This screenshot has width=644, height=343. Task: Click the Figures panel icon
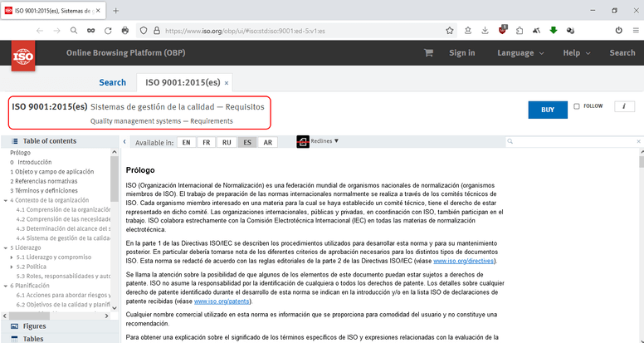coord(14,326)
